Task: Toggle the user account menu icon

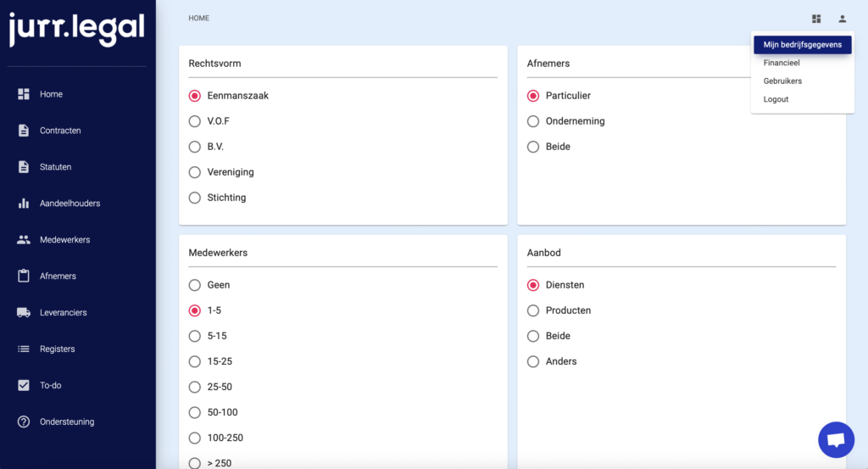Action: [842, 19]
